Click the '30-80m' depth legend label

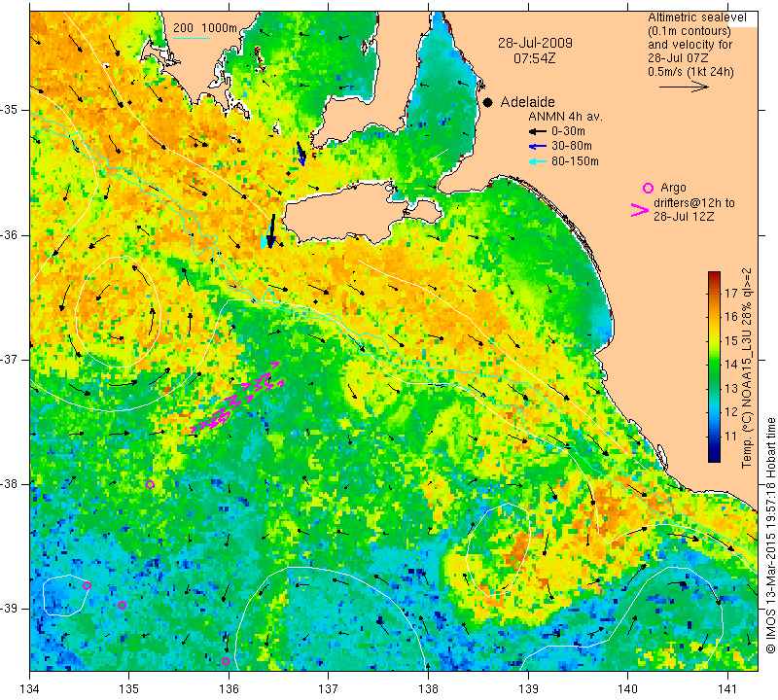tap(572, 147)
